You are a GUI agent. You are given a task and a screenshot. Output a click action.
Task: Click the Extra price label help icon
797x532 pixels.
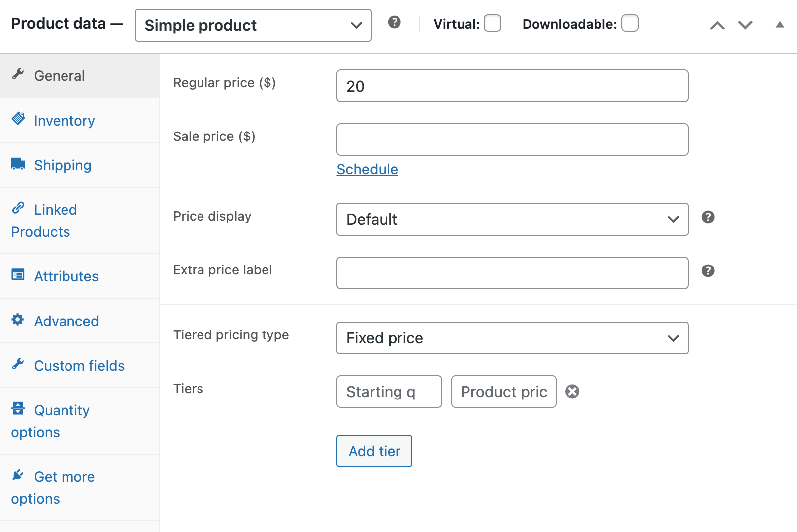[708, 271]
